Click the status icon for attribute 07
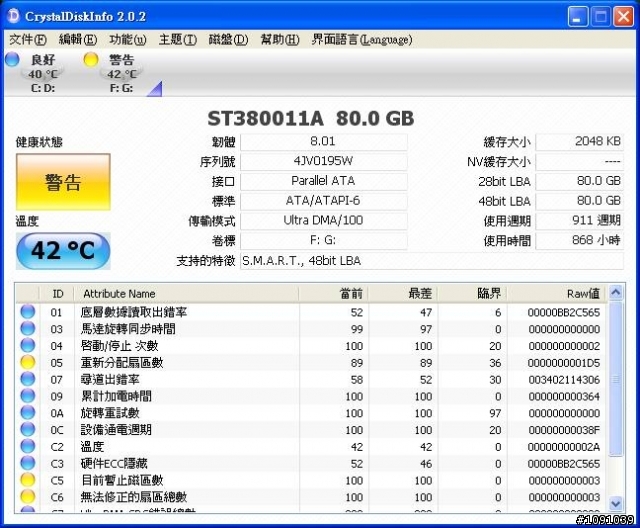 pyautogui.click(x=28, y=379)
